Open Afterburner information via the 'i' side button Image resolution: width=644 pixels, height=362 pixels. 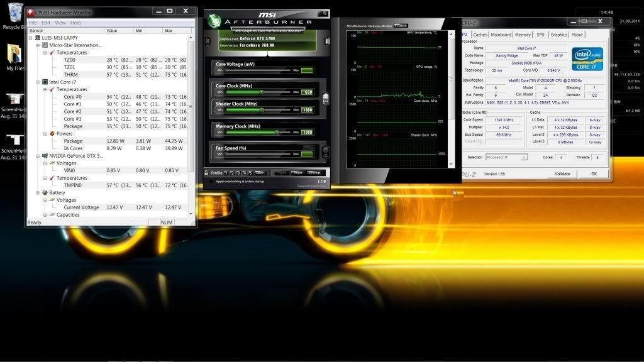pyautogui.click(x=327, y=41)
